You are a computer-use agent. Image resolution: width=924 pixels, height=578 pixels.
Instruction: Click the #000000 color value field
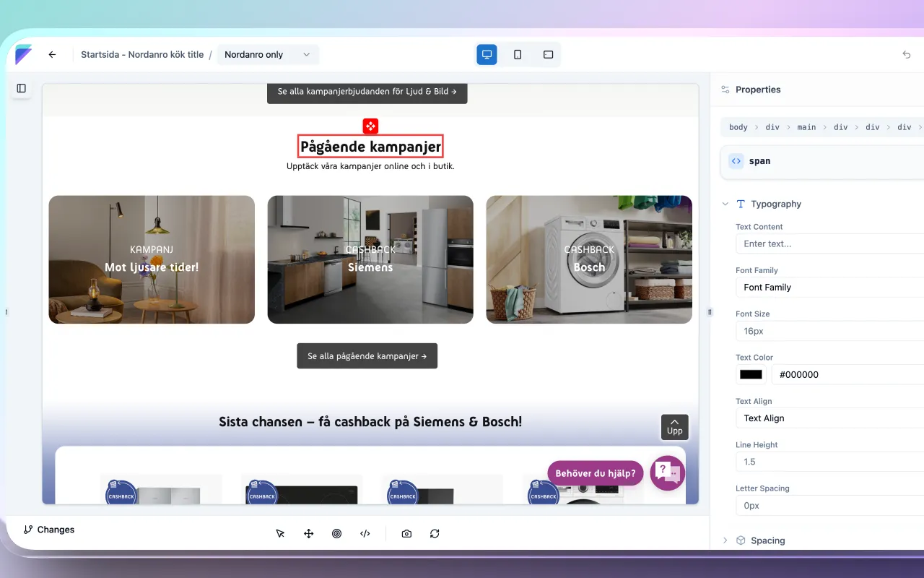pos(848,374)
